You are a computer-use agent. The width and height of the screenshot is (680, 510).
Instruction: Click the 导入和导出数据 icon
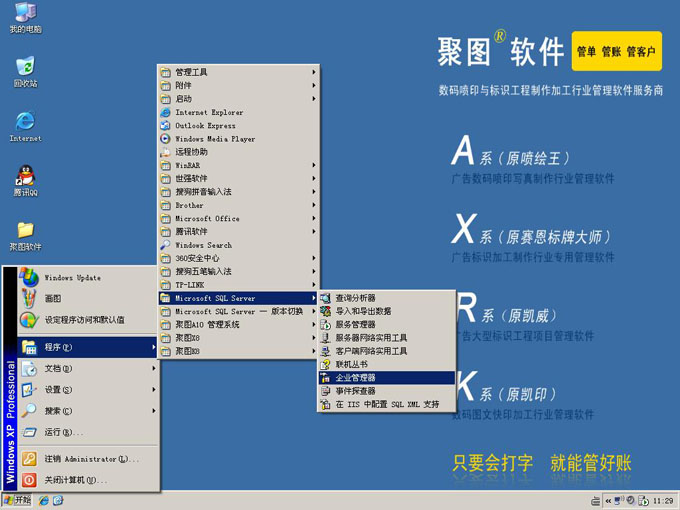pyautogui.click(x=325, y=311)
